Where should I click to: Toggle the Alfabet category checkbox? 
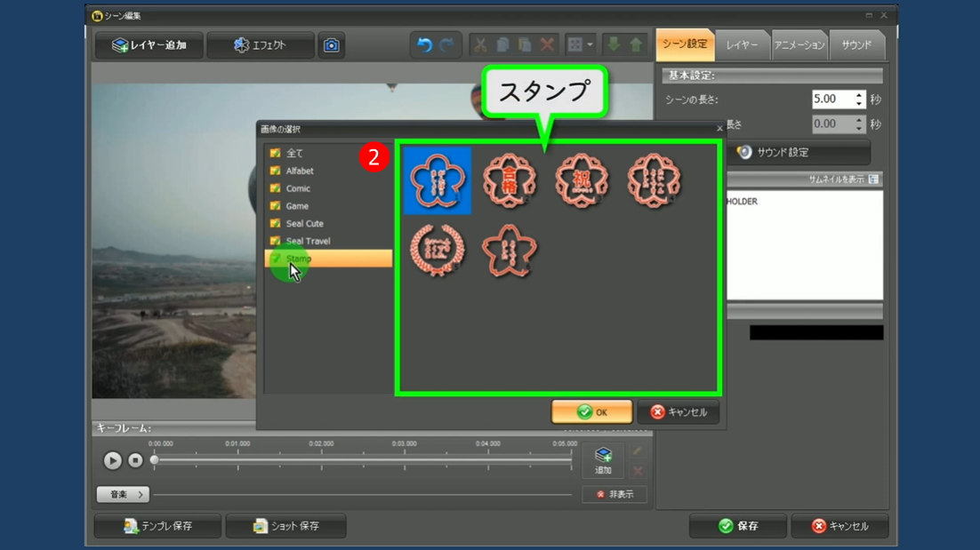coord(275,171)
